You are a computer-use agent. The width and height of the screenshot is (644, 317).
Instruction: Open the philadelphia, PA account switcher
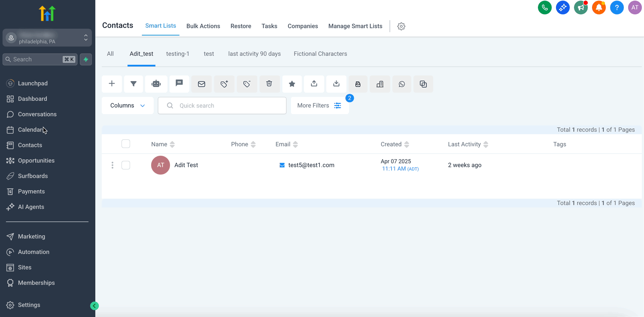tap(47, 38)
